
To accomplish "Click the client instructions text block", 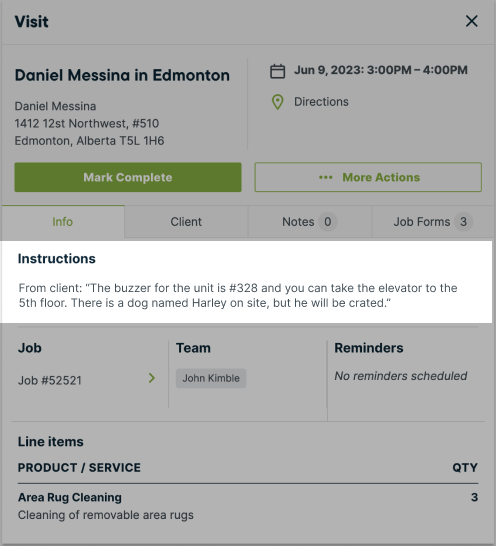I will (x=238, y=295).
